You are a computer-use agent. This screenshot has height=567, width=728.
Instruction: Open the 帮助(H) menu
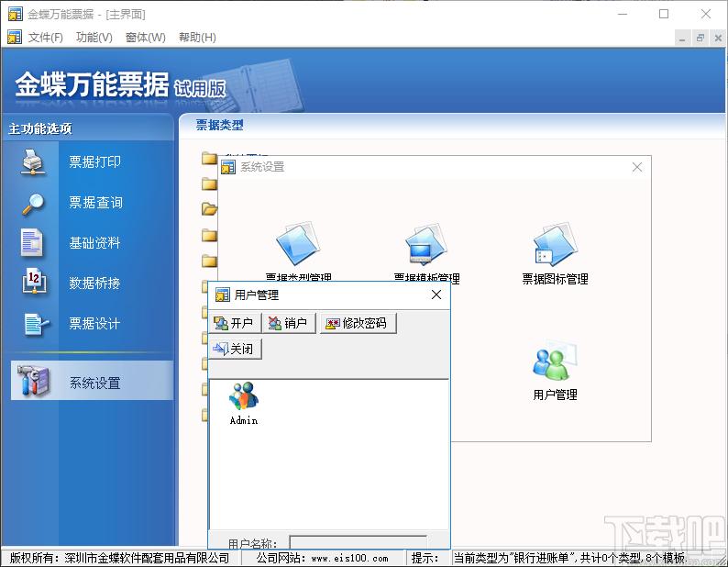(197, 38)
